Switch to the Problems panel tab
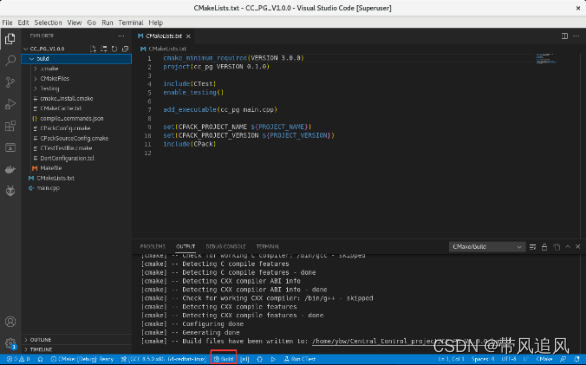The width and height of the screenshot is (586, 365). click(x=152, y=247)
